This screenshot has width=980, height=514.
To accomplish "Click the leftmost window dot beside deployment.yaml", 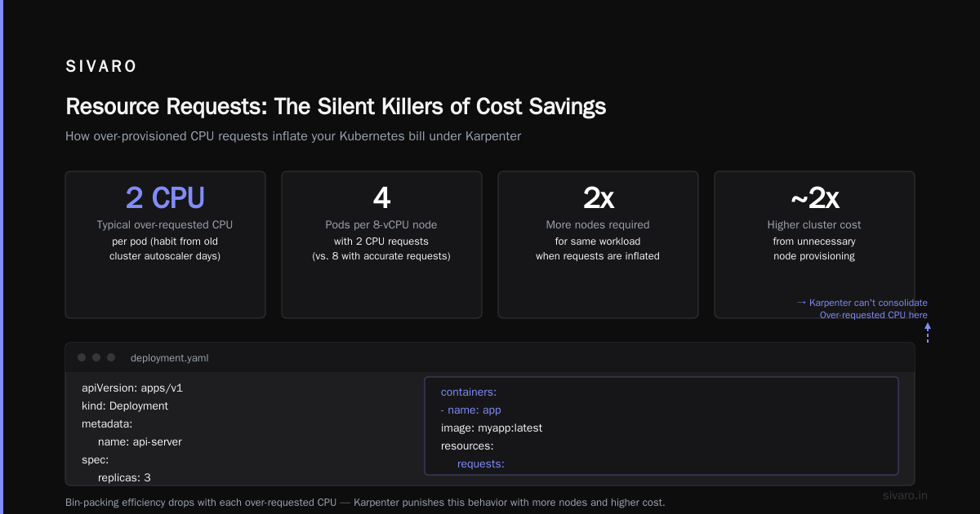I will 82,357.
